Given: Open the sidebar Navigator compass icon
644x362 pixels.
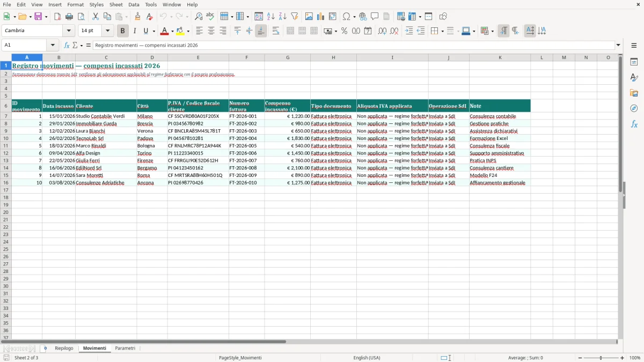Looking at the screenshot, I should point(634,108).
